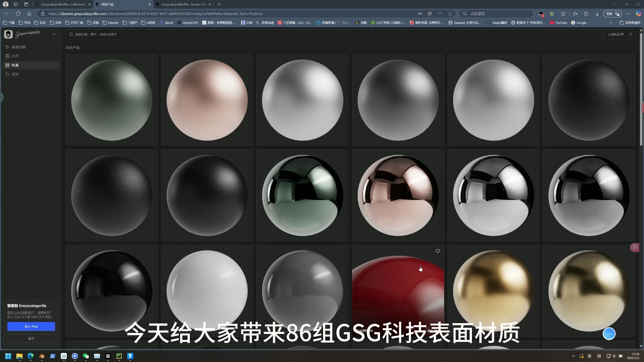Open 门巾 home item in the sidebar
Screen dimensions: 644x362
click(31, 56)
